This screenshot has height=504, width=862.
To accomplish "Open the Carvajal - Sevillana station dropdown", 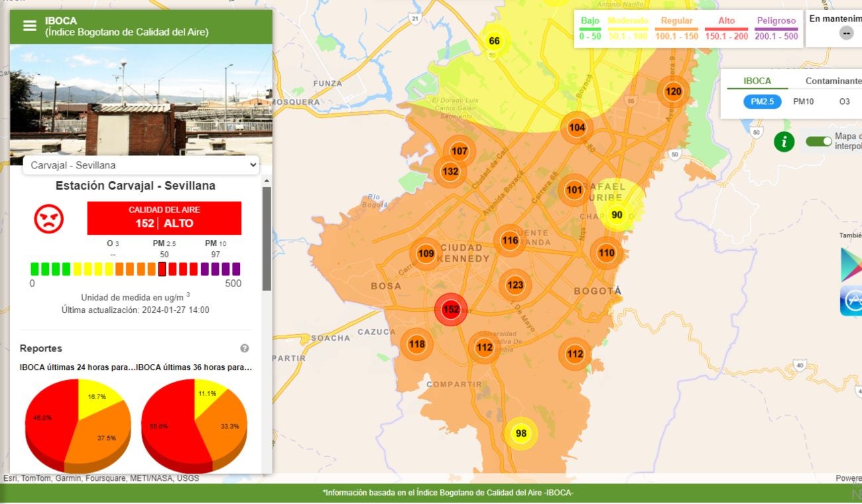I will tap(139, 165).
